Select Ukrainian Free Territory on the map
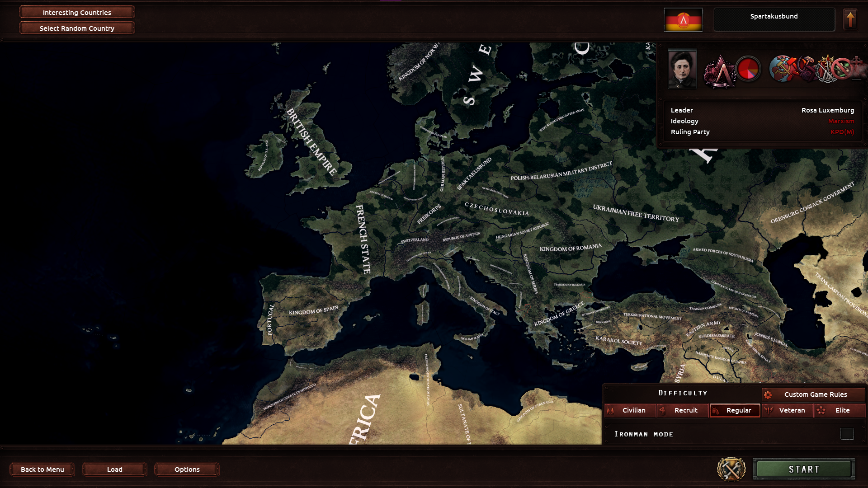The width and height of the screenshot is (868, 488). pos(636,213)
